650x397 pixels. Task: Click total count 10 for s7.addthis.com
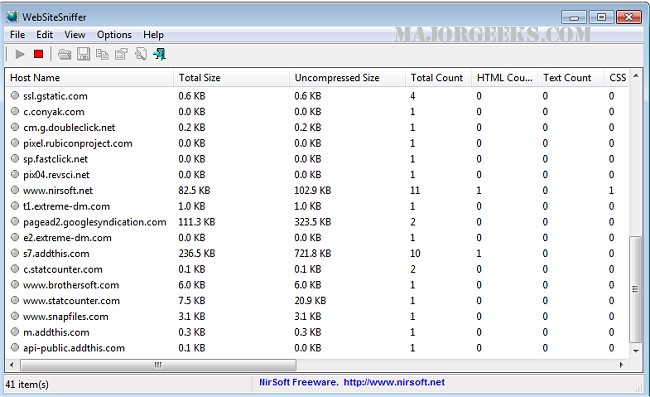[x=415, y=253]
